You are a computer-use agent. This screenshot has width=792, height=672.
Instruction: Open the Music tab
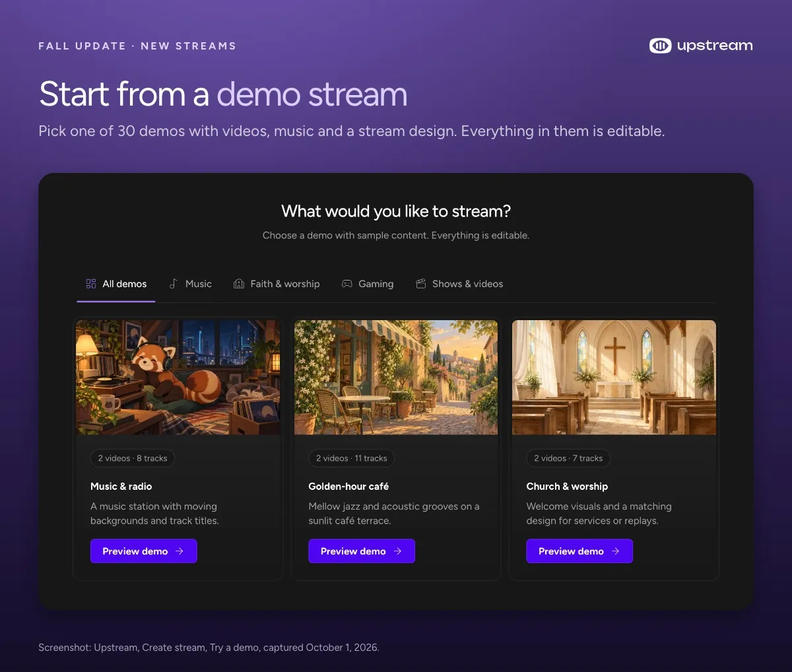pyautogui.click(x=190, y=284)
